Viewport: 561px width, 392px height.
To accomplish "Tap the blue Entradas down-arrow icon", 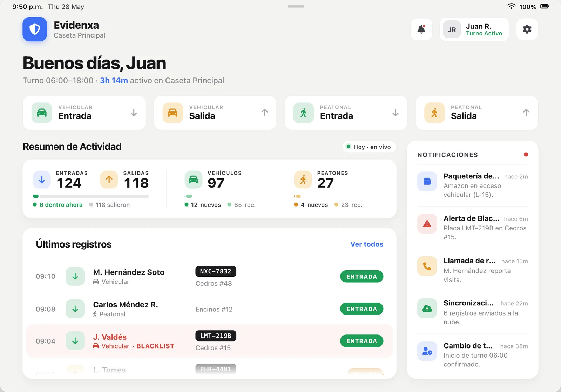I will [42, 180].
